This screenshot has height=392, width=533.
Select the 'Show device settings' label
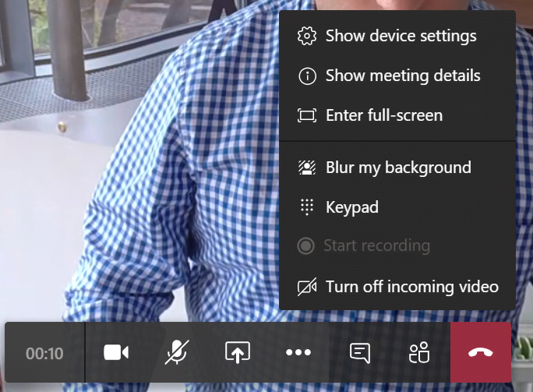pyautogui.click(x=401, y=36)
